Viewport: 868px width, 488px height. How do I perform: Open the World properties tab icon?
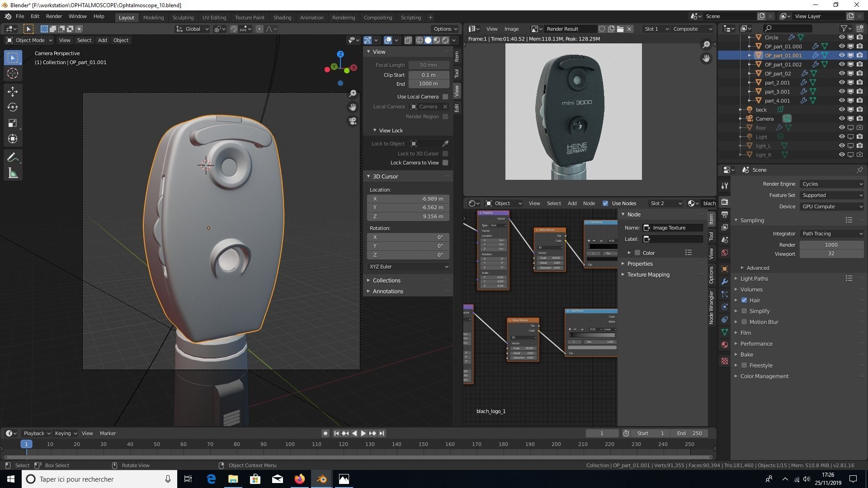(725, 253)
